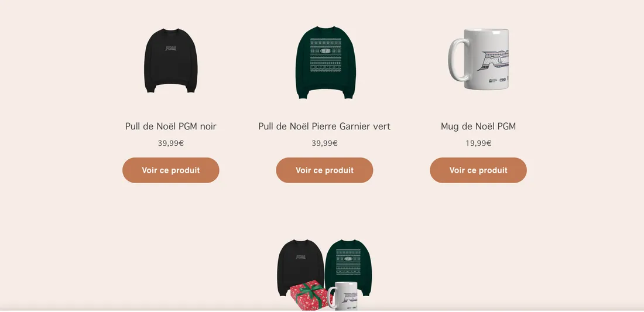Click Voir ce produit under the black sweater

click(171, 170)
